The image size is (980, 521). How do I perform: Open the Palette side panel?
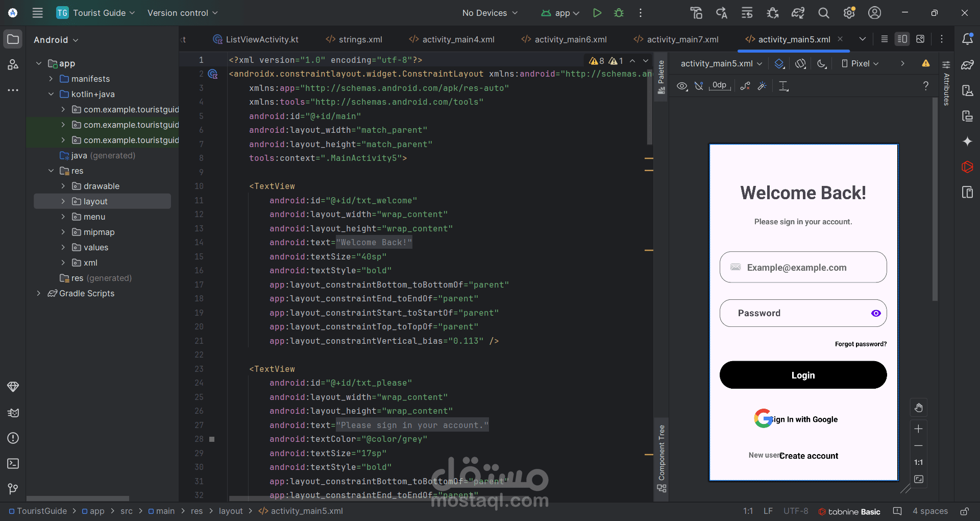[x=661, y=77]
